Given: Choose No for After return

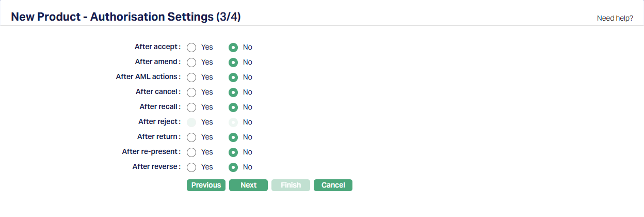Looking at the screenshot, I should (x=233, y=137).
